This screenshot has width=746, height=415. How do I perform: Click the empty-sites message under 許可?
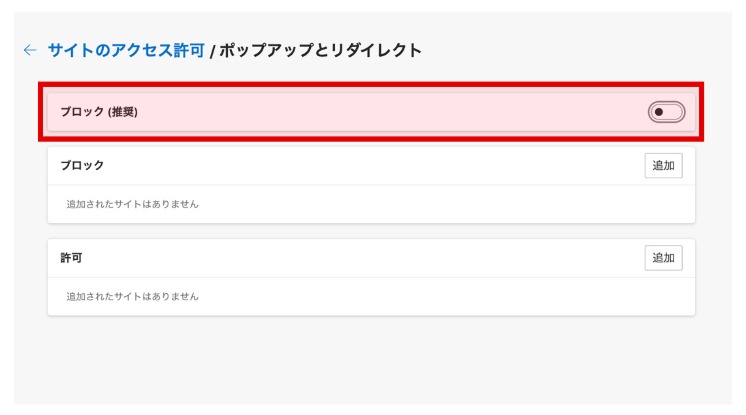[x=132, y=296]
